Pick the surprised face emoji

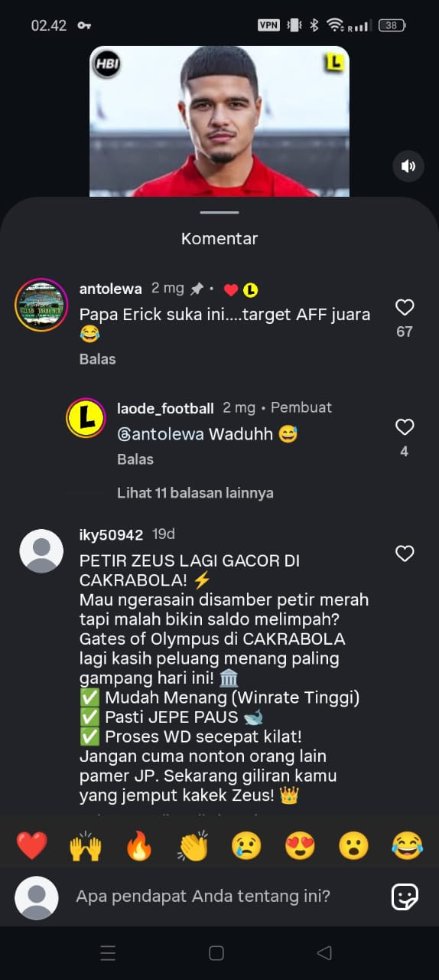tap(353, 846)
